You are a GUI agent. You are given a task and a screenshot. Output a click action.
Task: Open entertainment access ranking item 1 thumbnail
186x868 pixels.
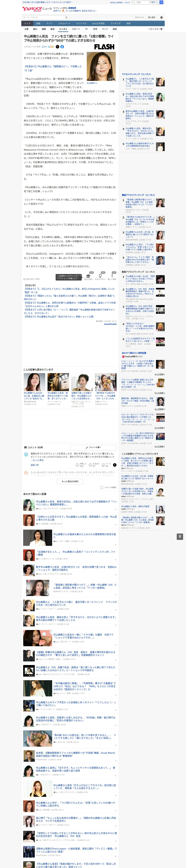[x=160, y=82]
